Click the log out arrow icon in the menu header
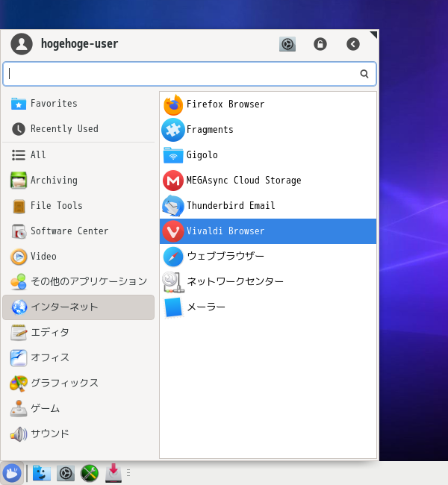This screenshot has height=485, width=448. [353, 44]
